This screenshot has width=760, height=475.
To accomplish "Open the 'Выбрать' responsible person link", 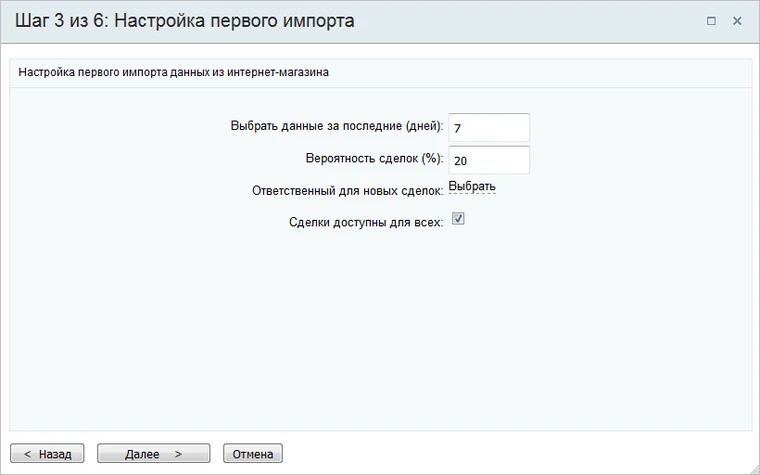I will 472,187.
